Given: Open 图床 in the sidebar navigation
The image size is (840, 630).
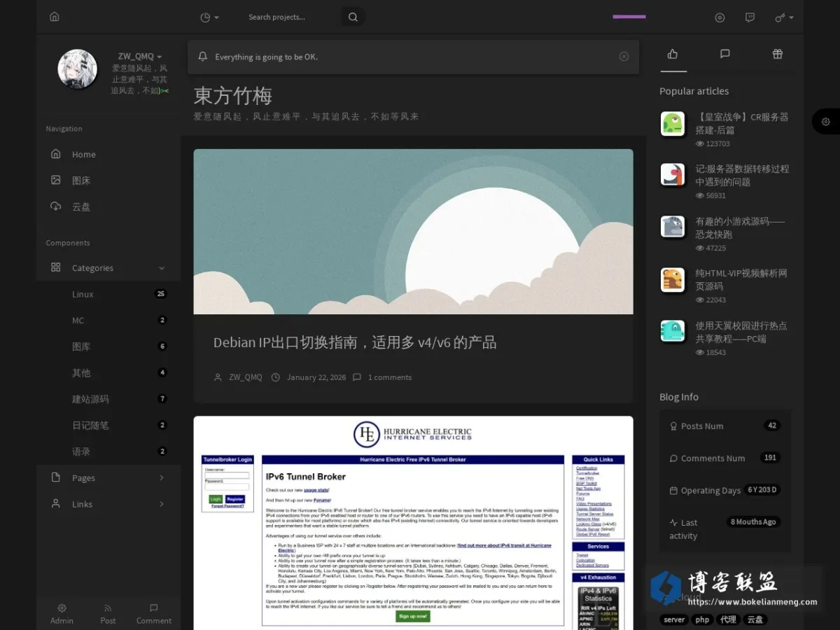Looking at the screenshot, I should click(x=108, y=180).
